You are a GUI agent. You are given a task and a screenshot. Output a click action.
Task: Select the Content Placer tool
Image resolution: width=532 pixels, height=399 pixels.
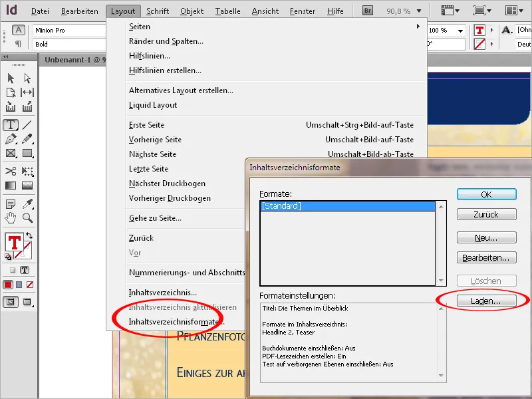click(27, 107)
